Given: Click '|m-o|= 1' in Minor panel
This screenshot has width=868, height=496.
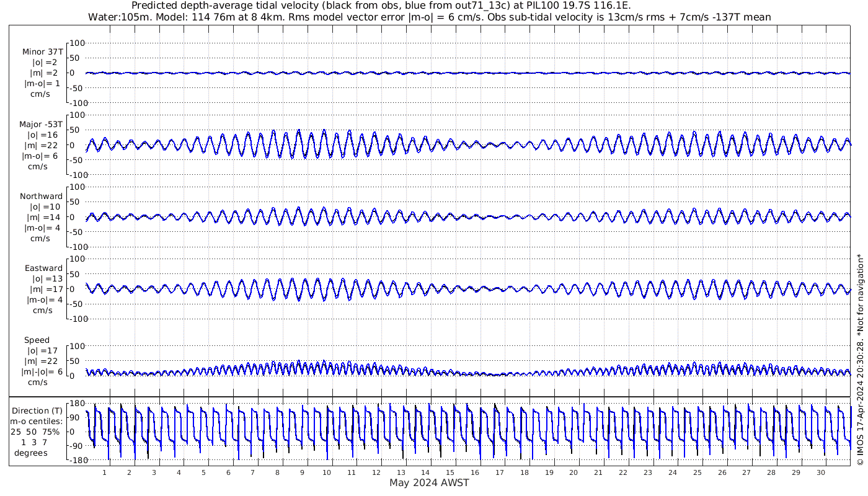Looking at the screenshot, I should (x=42, y=84).
